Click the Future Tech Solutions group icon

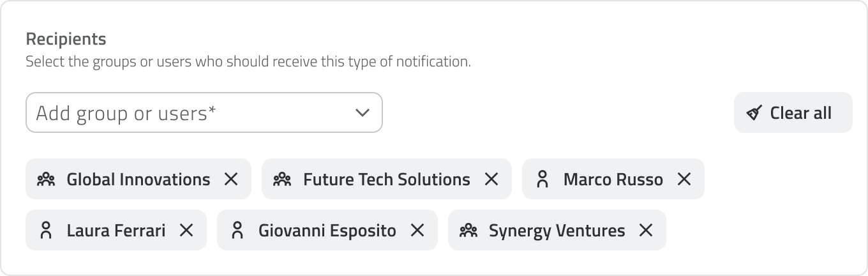[x=282, y=180]
